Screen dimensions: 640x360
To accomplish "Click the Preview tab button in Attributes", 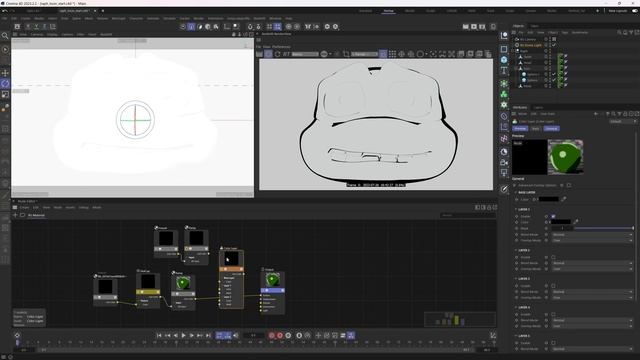I will point(520,129).
